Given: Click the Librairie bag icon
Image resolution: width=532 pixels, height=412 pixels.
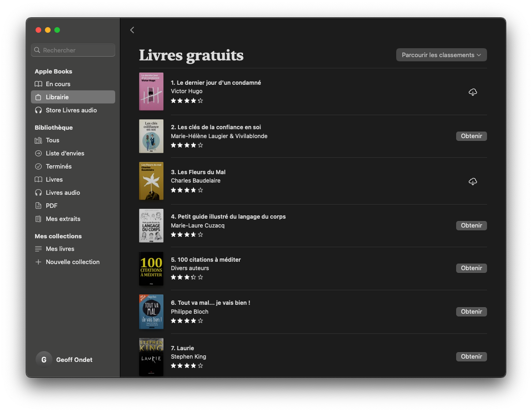Looking at the screenshot, I should pyautogui.click(x=38, y=97).
